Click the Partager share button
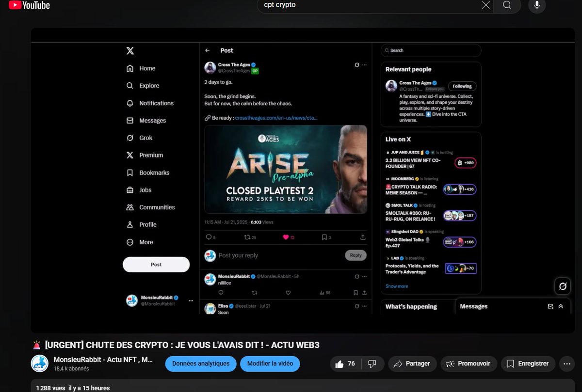The width and height of the screenshot is (582, 392). 412,363
